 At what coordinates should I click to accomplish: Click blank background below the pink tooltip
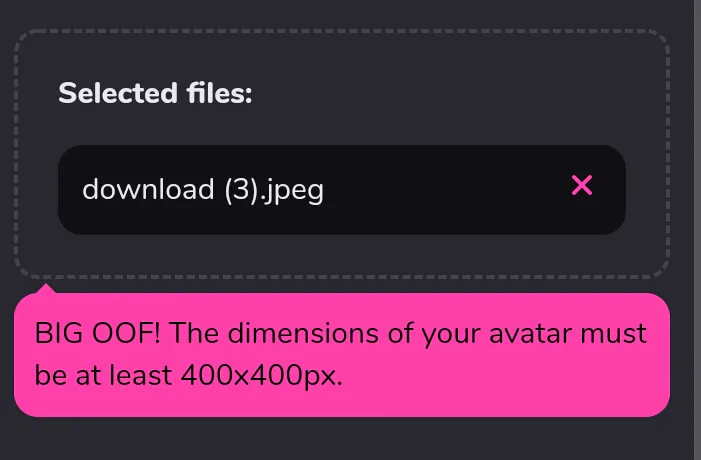(x=341, y=440)
